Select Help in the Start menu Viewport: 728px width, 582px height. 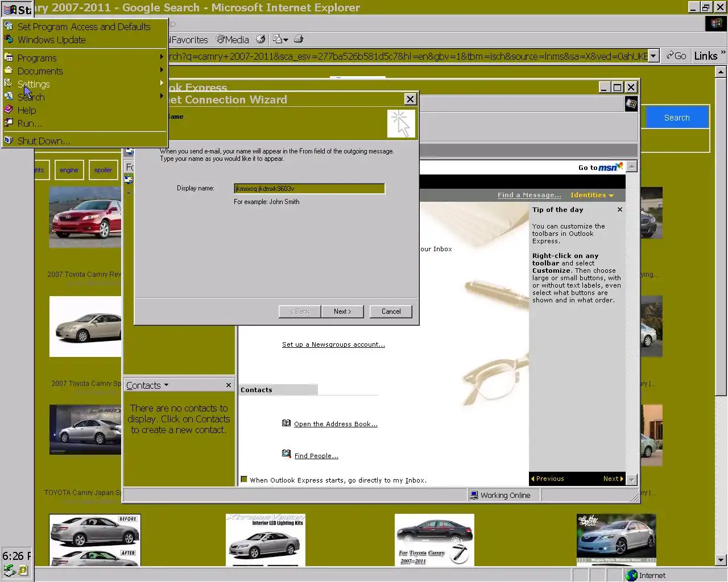tap(85, 110)
